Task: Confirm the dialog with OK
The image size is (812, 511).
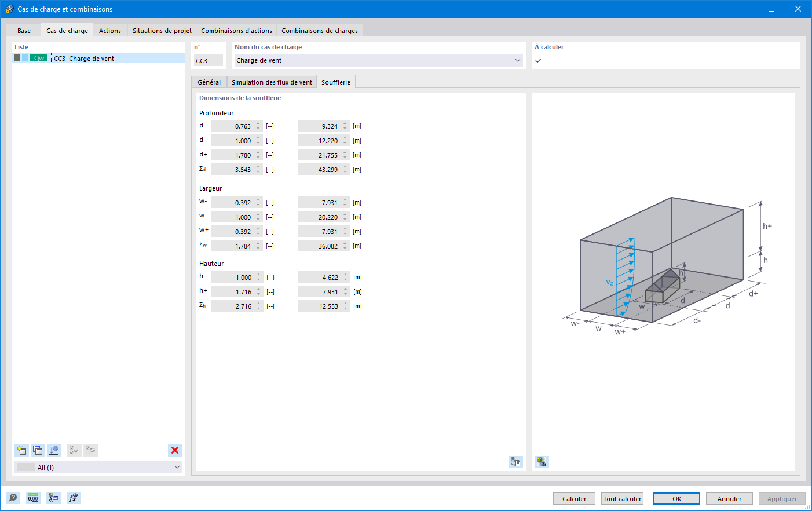Action: tap(676, 499)
